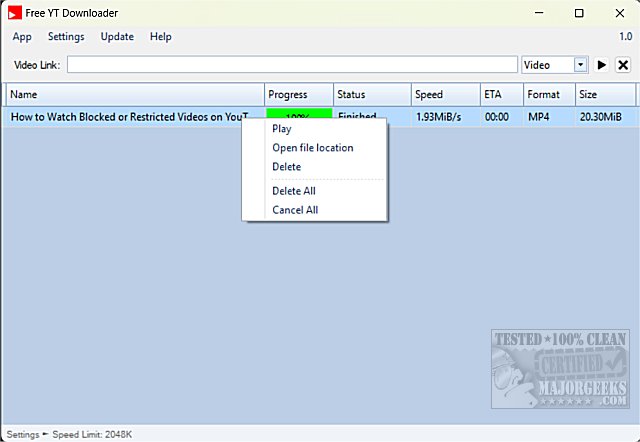Image resolution: width=640 pixels, height=442 pixels.
Task: Click the ETA column header
Action: [x=502, y=94]
